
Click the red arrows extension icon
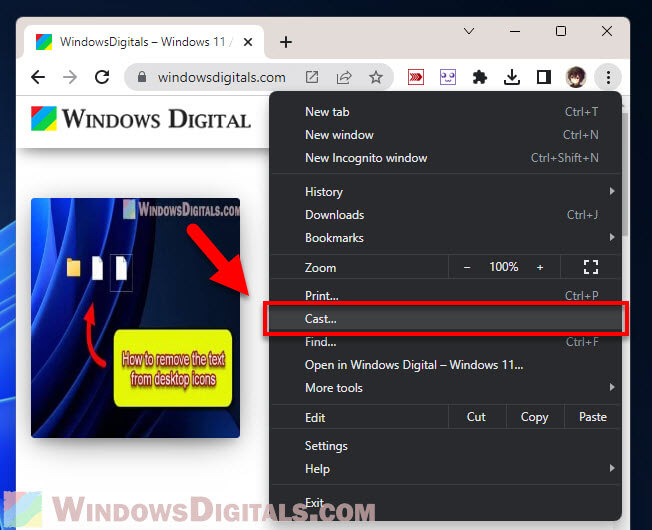416,77
